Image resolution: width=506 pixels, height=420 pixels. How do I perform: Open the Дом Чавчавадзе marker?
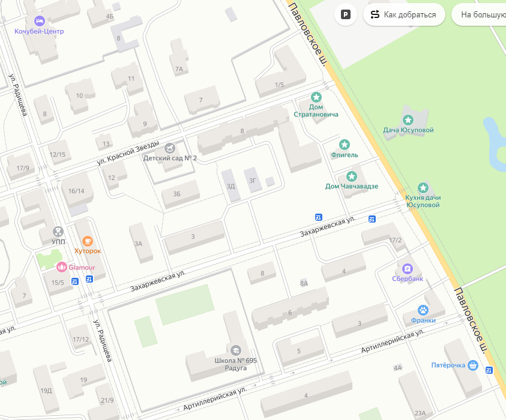coord(352,176)
